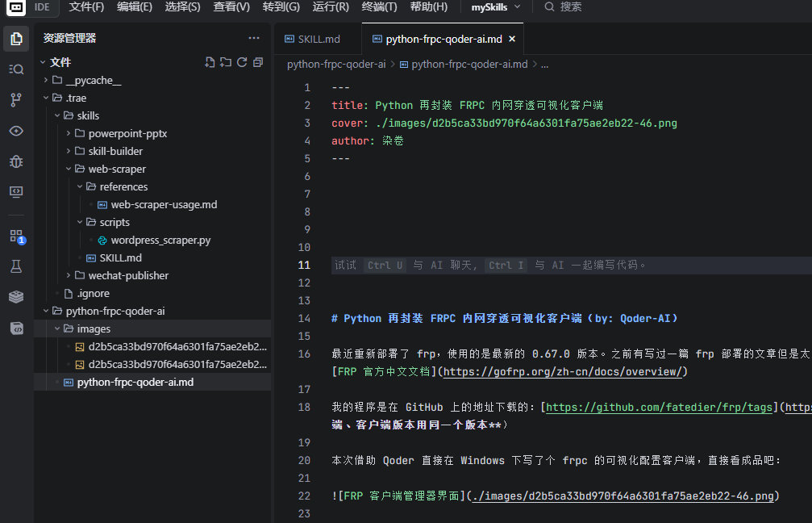Collapse the web-scraper folder

click(117, 169)
